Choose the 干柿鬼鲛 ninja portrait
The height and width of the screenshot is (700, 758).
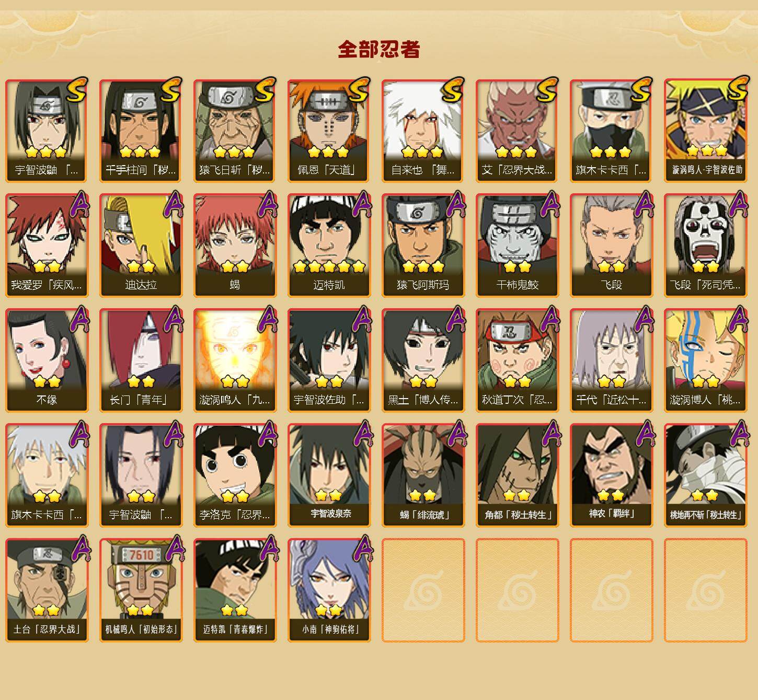pyautogui.click(x=517, y=246)
